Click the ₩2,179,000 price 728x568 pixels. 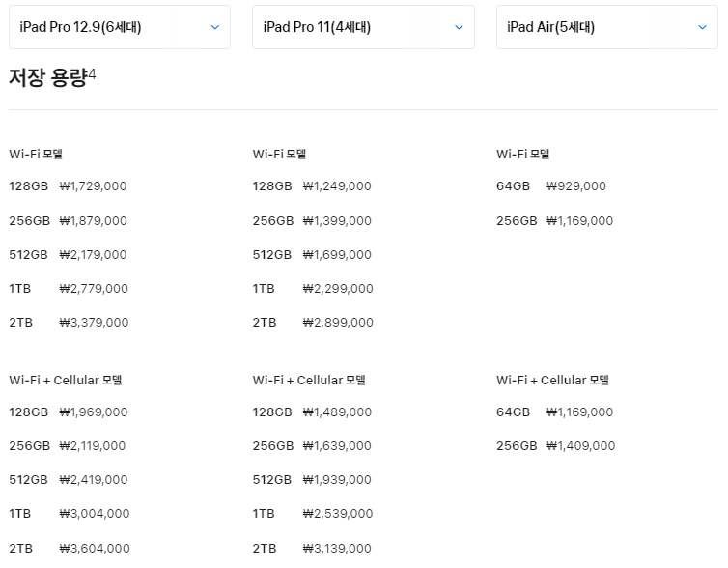(x=93, y=254)
